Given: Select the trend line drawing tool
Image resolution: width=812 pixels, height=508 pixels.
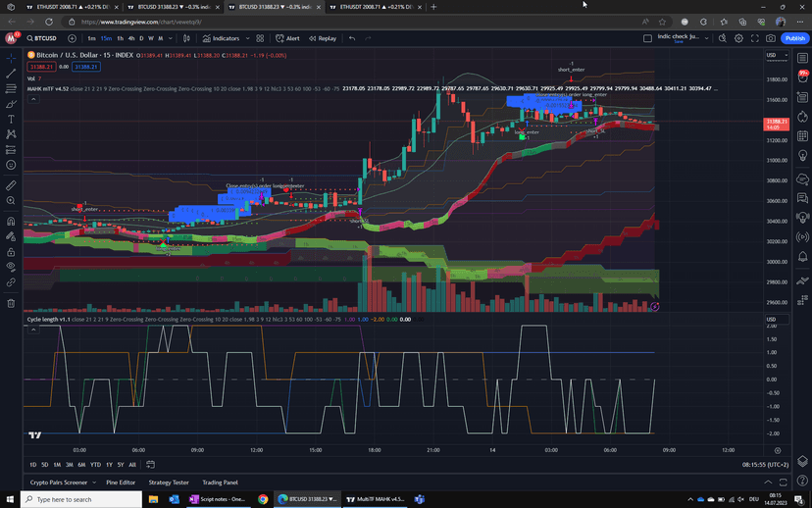Looking at the screenshot, I should 11,74.
